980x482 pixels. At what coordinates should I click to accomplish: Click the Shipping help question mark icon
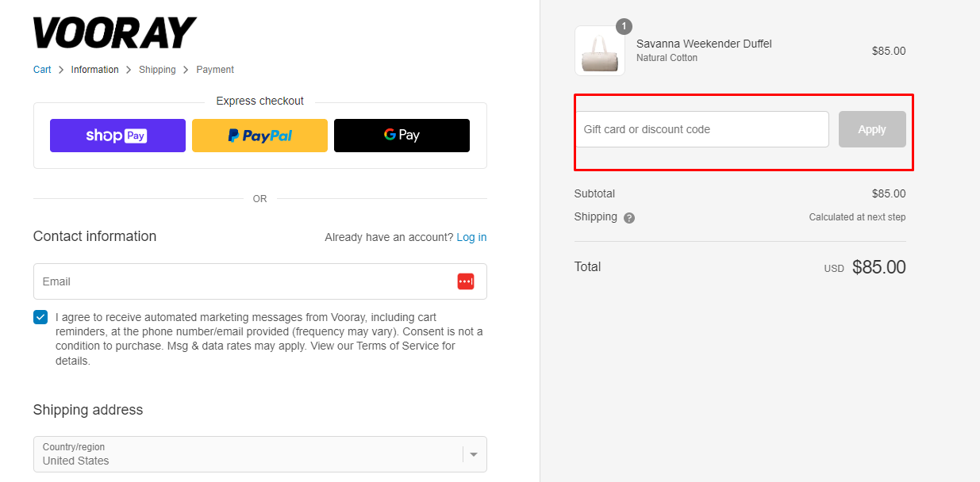pyautogui.click(x=629, y=218)
